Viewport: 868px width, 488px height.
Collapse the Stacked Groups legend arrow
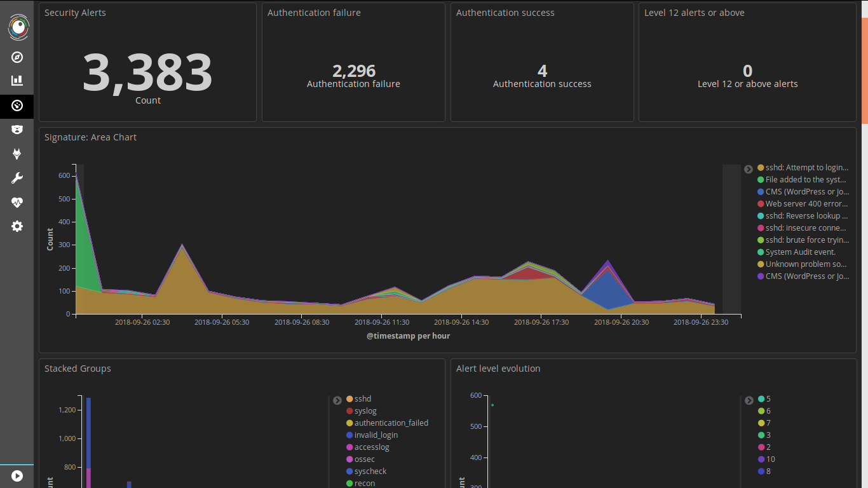337,400
